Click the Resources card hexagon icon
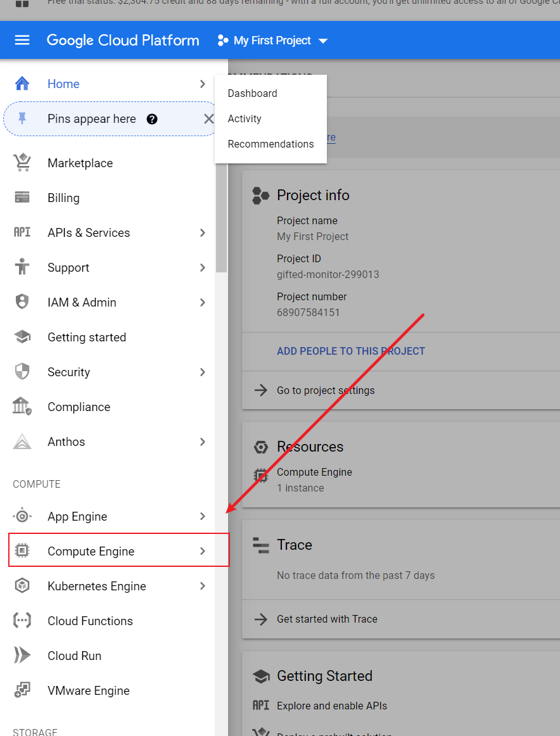 point(261,447)
